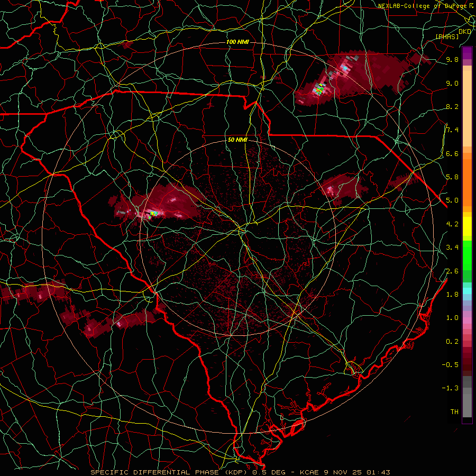Screen dimensions: 476x476
Task: Click the 50 NMI range ring label
Action: tap(237, 140)
